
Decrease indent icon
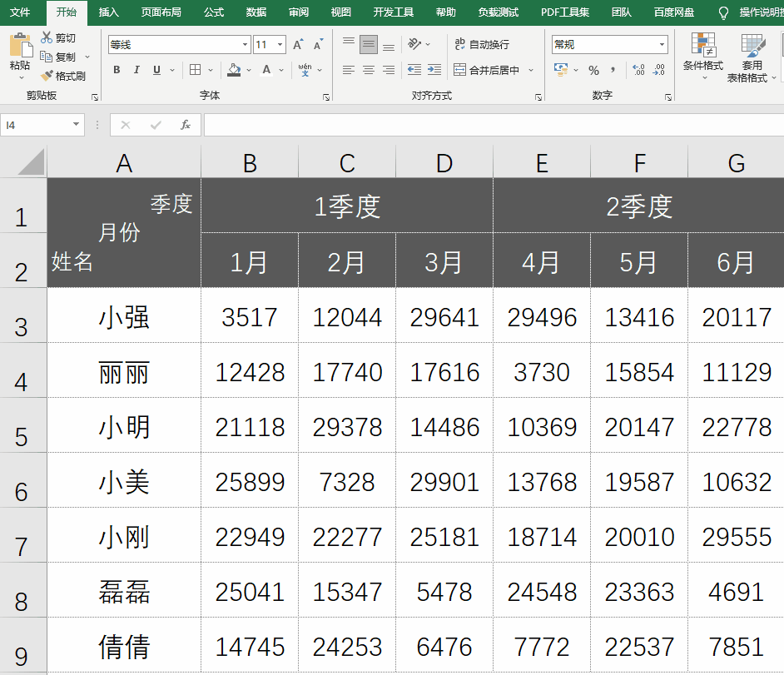coord(414,70)
